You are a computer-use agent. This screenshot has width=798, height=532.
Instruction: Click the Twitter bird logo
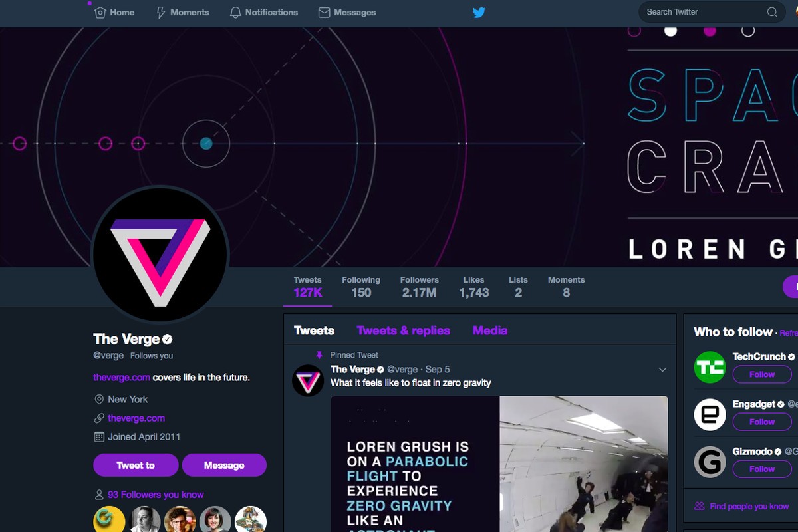(x=479, y=12)
